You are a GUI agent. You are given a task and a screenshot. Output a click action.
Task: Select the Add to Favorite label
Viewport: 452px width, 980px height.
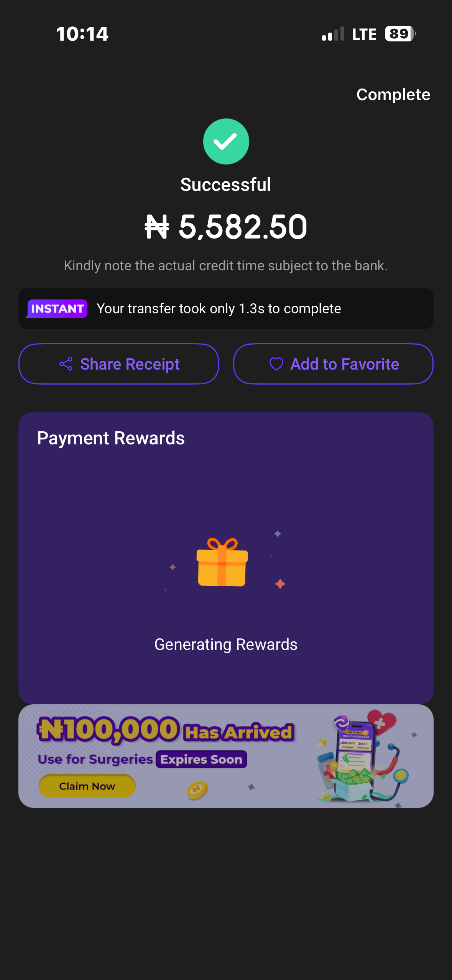click(344, 364)
